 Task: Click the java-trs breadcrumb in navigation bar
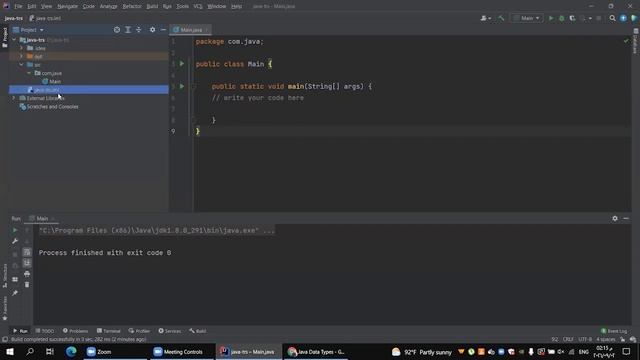pyautogui.click(x=14, y=18)
